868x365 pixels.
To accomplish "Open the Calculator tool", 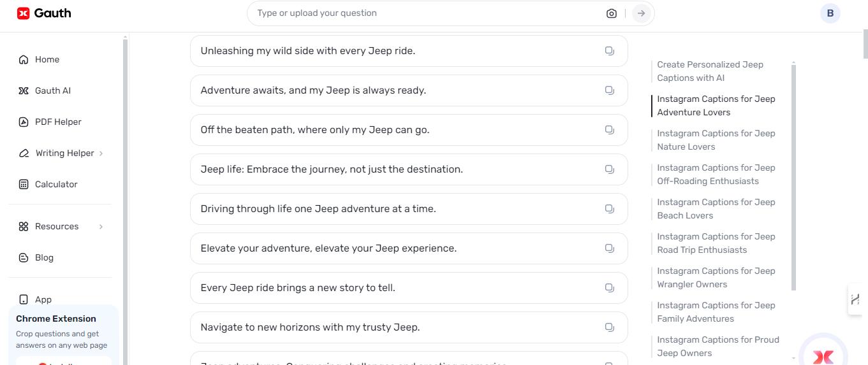I will 55,184.
